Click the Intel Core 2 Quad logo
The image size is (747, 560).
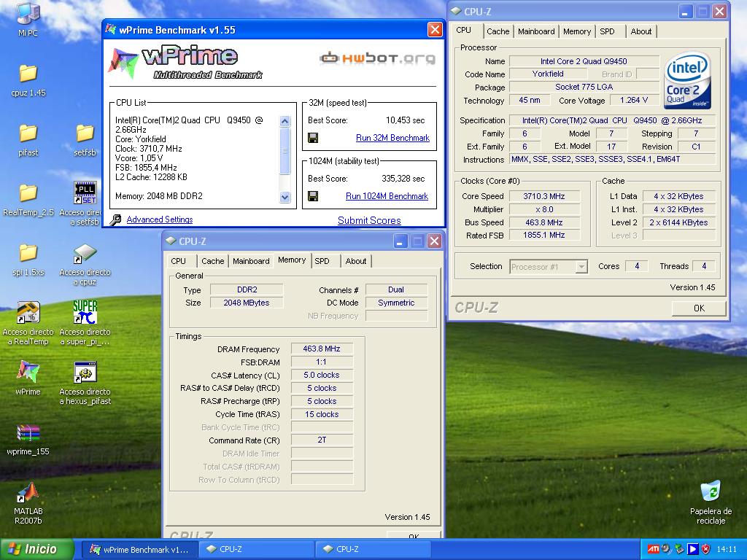(686, 80)
